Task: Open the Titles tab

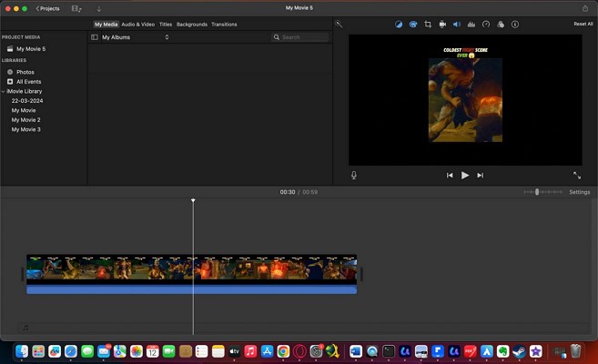Action: pyautogui.click(x=166, y=25)
